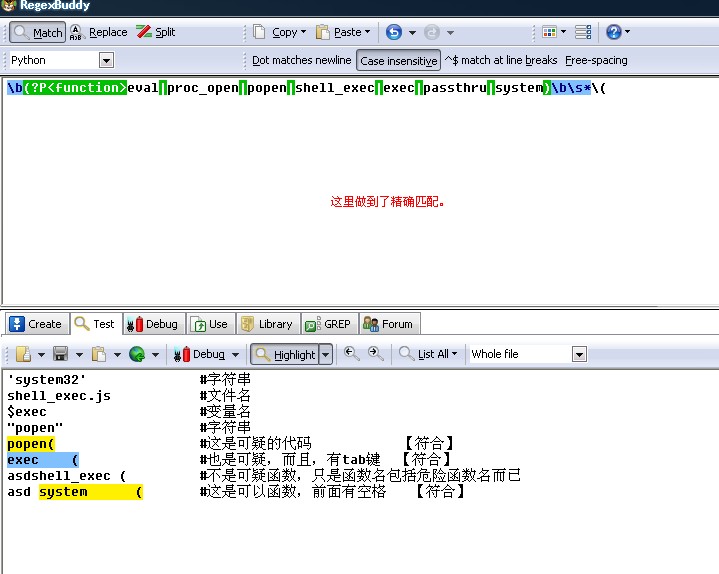Image resolution: width=719 pixels, height=574 pixels.
Task: Click the zoom in magnifier icon
Action: tap(375, 353)
